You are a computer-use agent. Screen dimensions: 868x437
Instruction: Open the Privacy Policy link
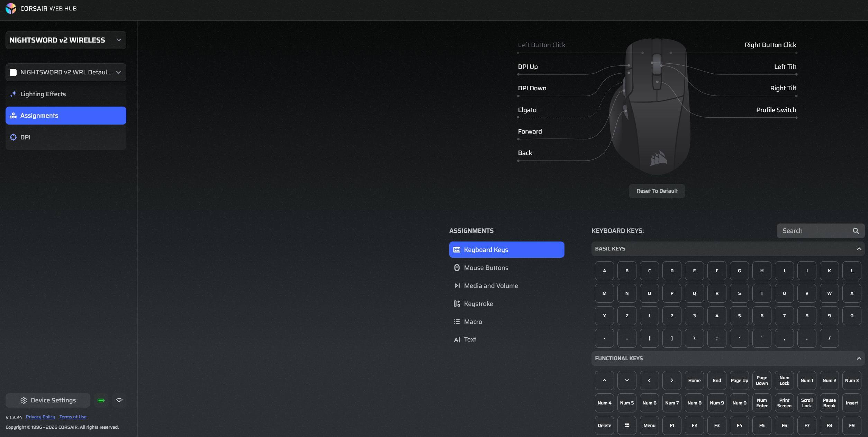pyautogui.click(x=40, y=417)
